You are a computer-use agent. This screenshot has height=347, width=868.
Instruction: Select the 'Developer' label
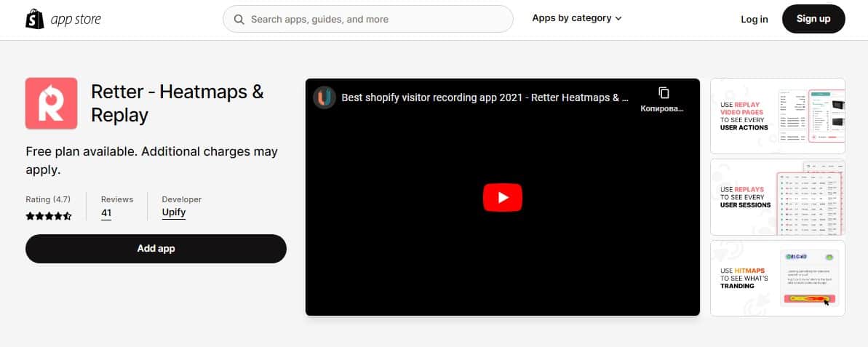coord(182,199)
